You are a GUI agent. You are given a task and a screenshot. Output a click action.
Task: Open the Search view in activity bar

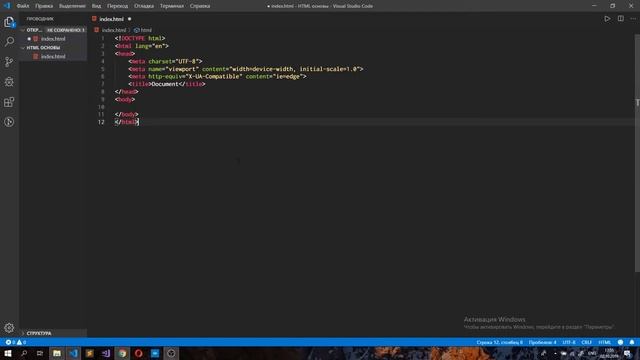tap(9, 42)
